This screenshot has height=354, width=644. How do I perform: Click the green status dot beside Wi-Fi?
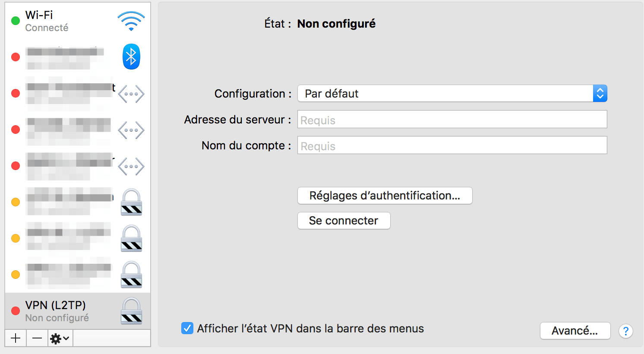[16, 21]
